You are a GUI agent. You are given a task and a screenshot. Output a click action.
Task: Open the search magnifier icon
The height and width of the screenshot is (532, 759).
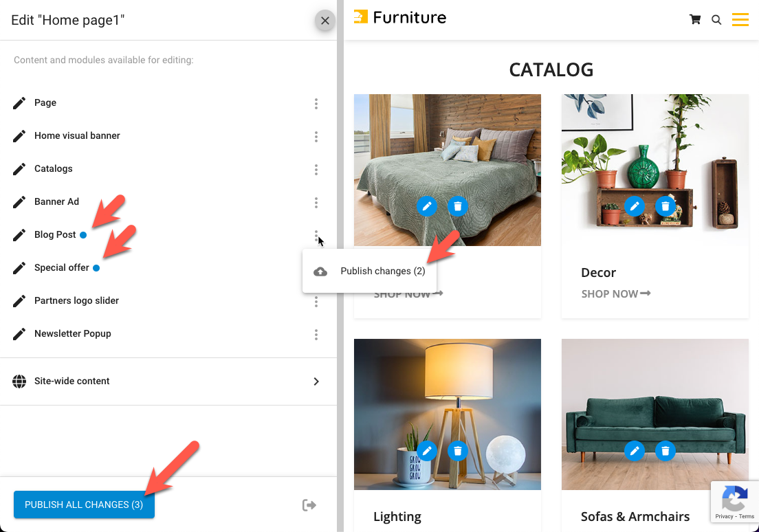716,20
